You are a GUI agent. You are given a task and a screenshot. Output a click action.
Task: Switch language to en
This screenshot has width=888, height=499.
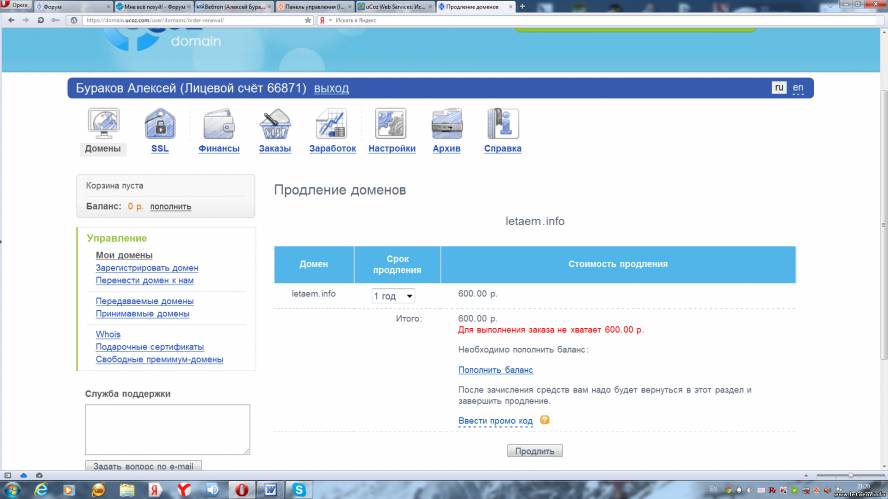click(798, 88)
